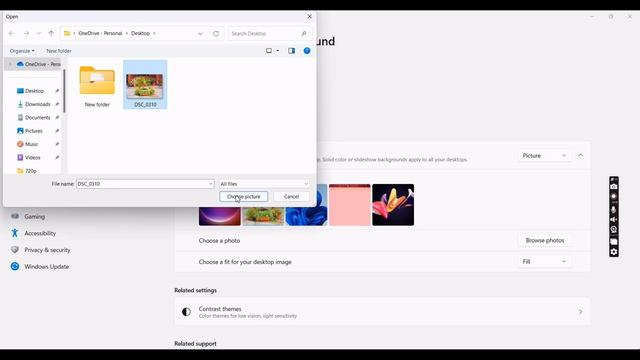This screenshot has width=640, height=360.
Task: Toggle the preview pane
Action: tap(291, 51)
